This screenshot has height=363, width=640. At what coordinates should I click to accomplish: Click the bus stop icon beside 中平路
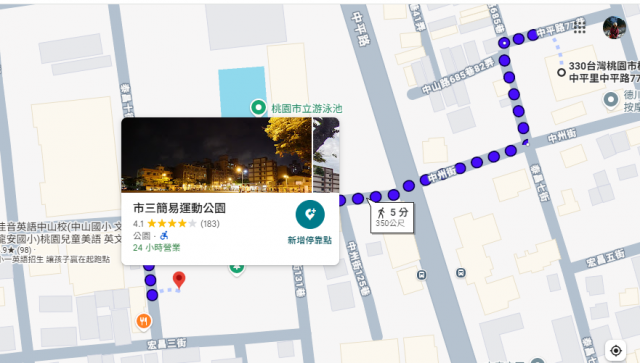pos(422,275)
